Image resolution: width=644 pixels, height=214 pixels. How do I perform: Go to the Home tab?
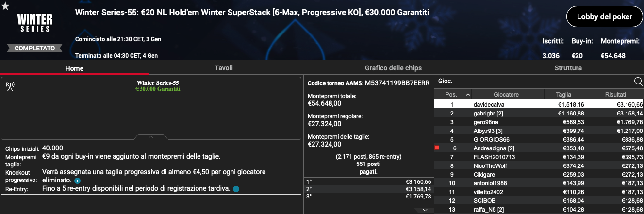[74, 68]
